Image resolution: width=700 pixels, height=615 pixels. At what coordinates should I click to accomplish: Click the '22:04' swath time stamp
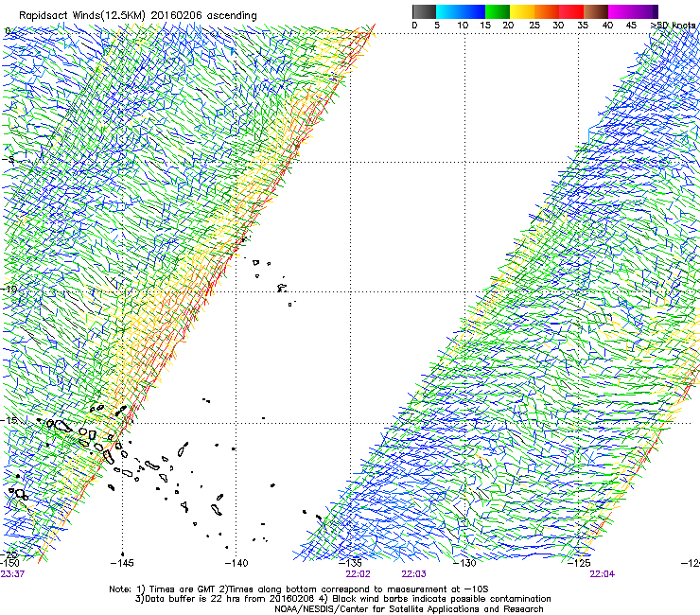click(x=603, y=574)
